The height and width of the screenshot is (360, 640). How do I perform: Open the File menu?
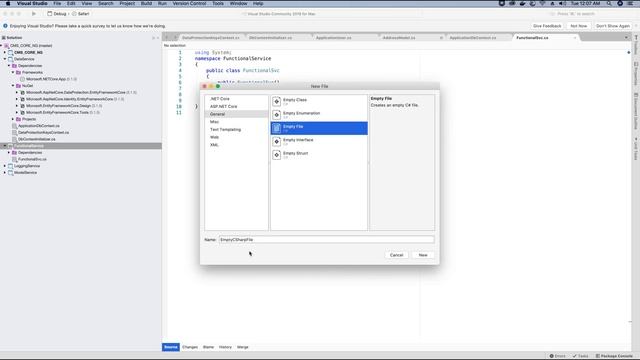click(57, 3)
